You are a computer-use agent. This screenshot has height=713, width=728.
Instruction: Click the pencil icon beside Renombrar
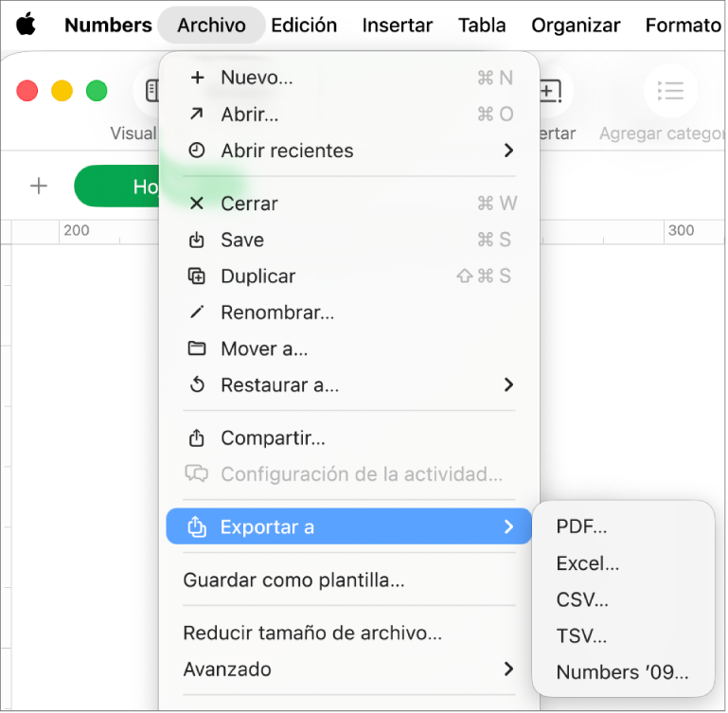197,312
